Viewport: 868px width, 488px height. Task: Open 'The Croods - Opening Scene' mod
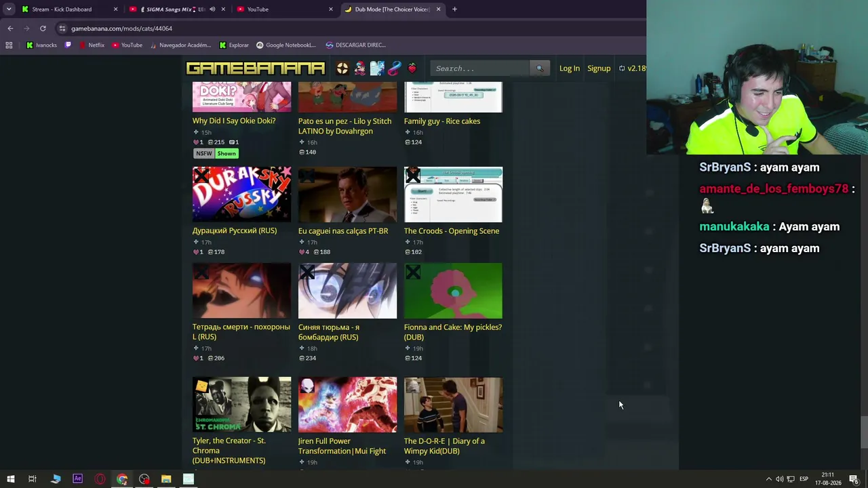(452, 231)
